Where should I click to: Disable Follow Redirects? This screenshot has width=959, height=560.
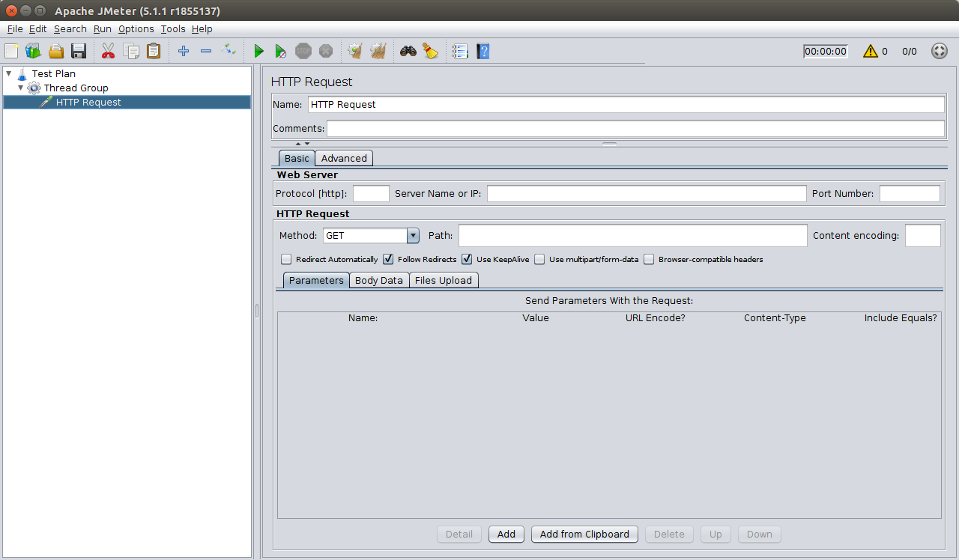point(388,259)
